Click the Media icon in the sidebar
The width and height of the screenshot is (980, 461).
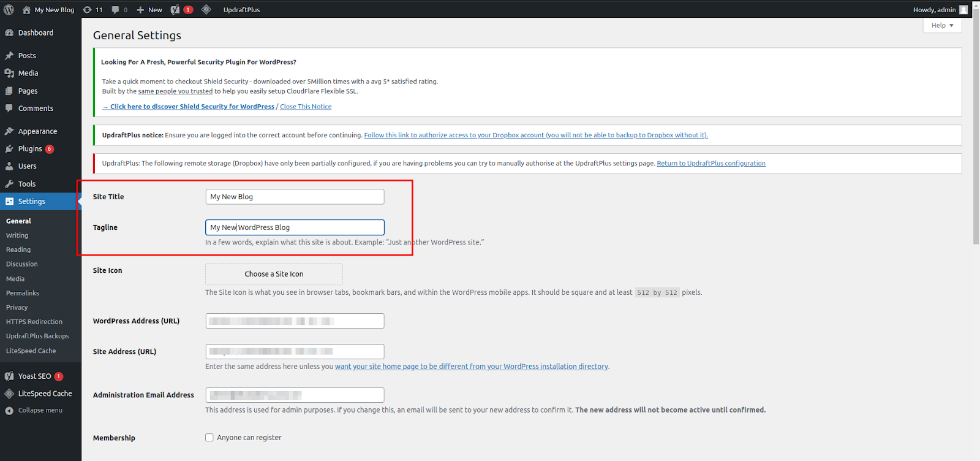[x=9, y=73]
